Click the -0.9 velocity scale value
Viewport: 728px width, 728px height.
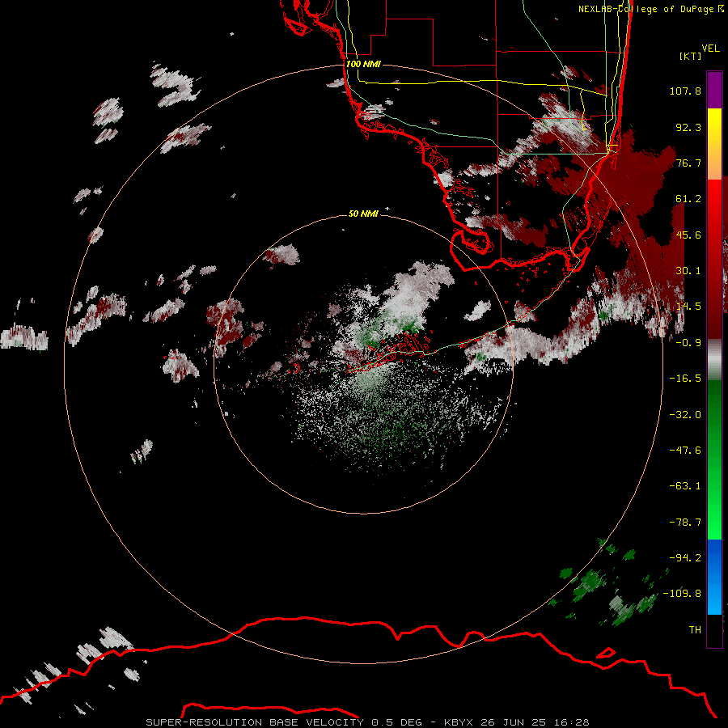[x=688, y=343]
